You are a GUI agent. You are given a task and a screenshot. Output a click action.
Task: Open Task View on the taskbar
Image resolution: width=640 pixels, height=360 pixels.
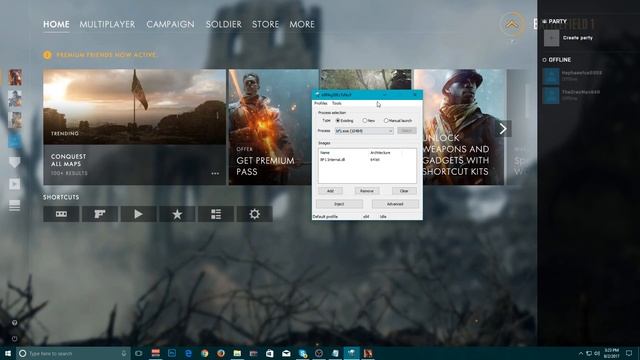click(x=139, y=353)
